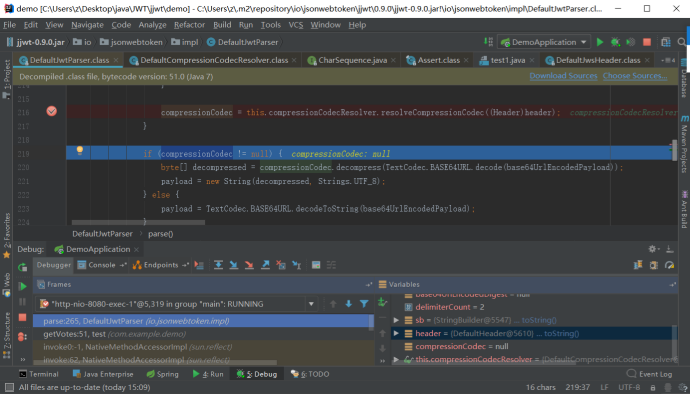Click Show Execution Point icon
This screenshot has height=394, width=690.
199,265
